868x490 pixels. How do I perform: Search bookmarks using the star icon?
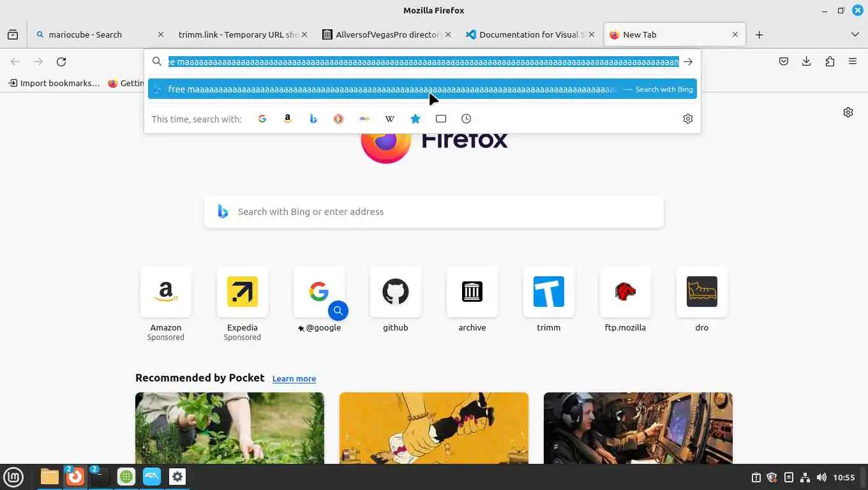tap(415, 119)
